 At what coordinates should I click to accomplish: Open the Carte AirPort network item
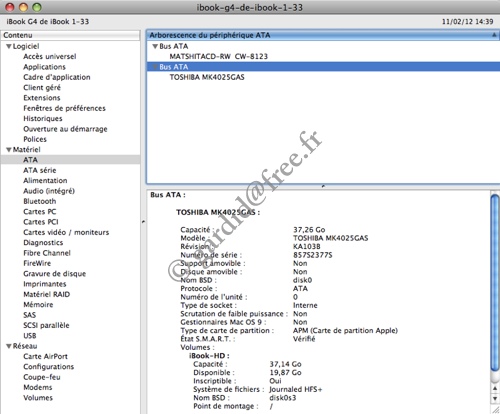point(45,356)
